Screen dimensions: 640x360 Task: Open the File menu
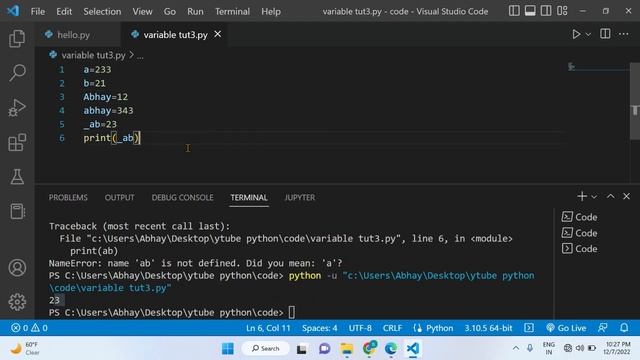[38, 11]
